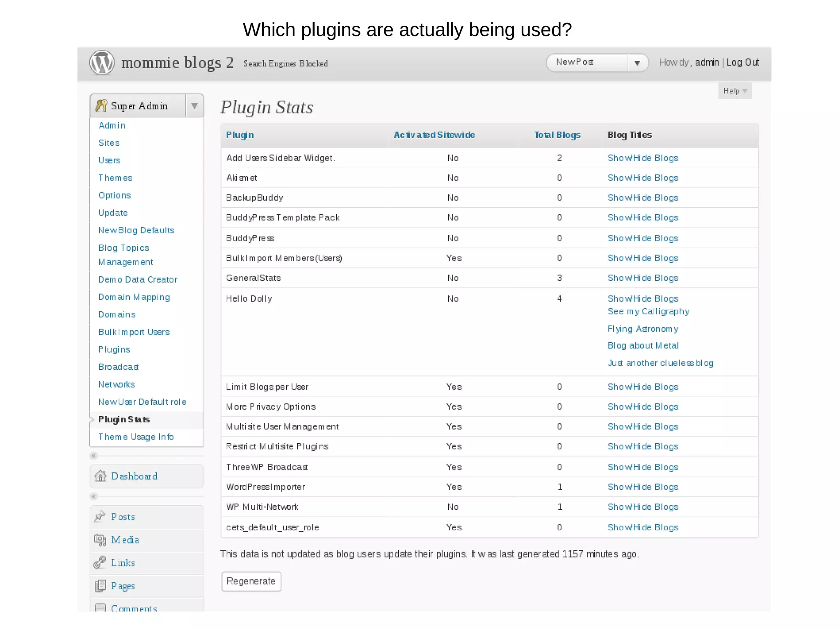Open the Flying Astronomy blog
840x630 pixels.
643,329
